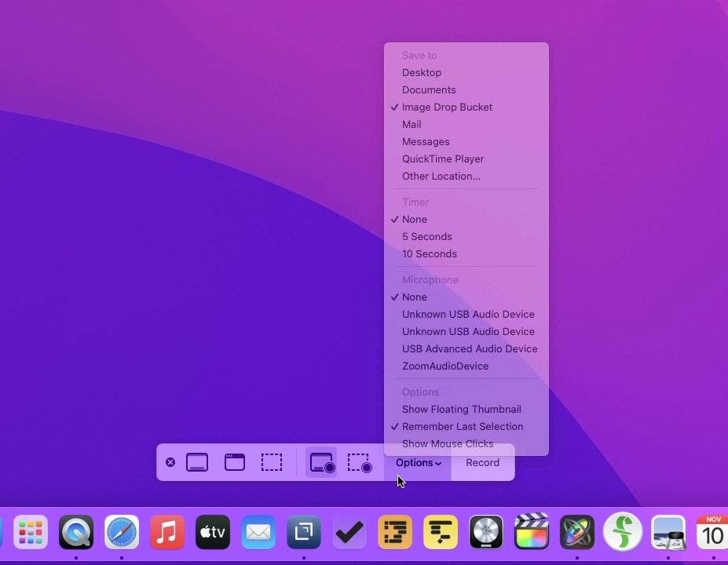Select the Capture Selected Window tool

234,462
